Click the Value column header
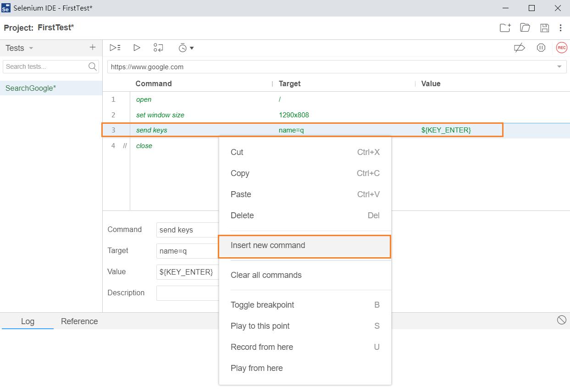The height and width of the screenshot is (392, 570). (431, 83)
